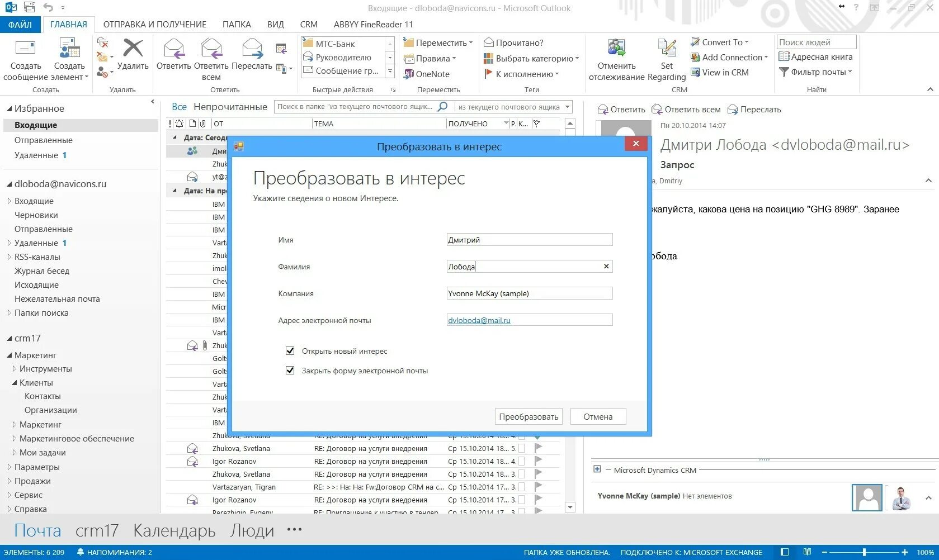Open the Move dropdown
939x560 pixels.
438,42
